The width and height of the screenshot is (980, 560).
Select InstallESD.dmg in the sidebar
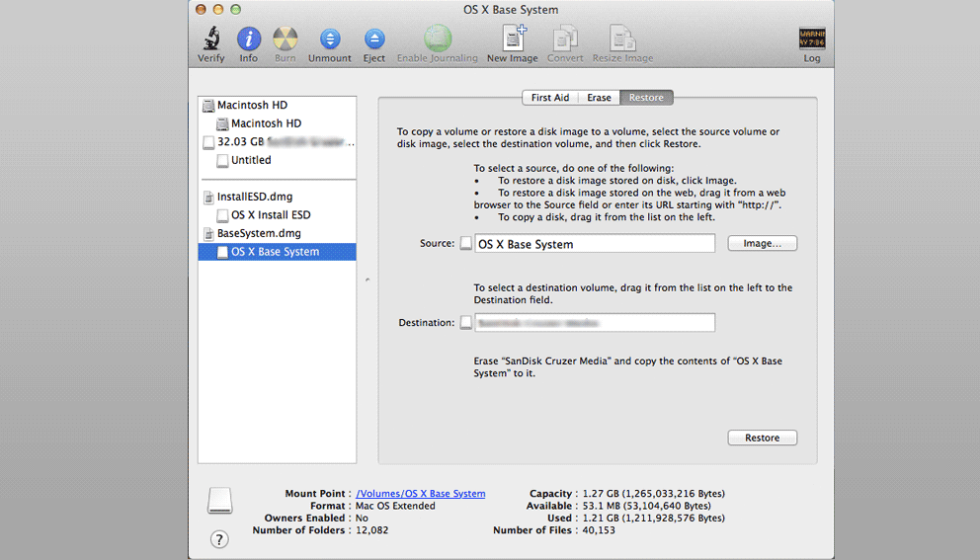click(278, 197)
